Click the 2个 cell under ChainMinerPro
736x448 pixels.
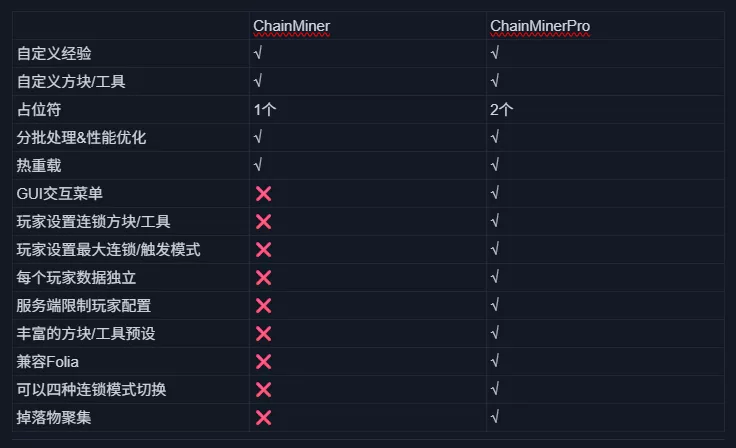coord(502,109)
